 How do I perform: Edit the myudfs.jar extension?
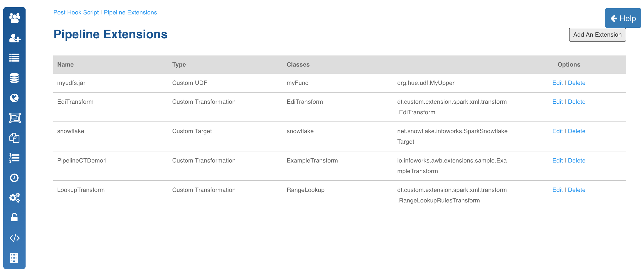(x=557, y=83)
